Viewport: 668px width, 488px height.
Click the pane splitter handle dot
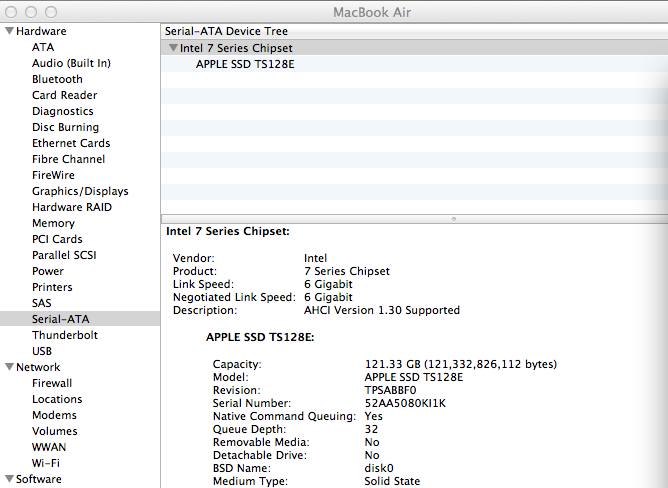(x=454, y=219)
